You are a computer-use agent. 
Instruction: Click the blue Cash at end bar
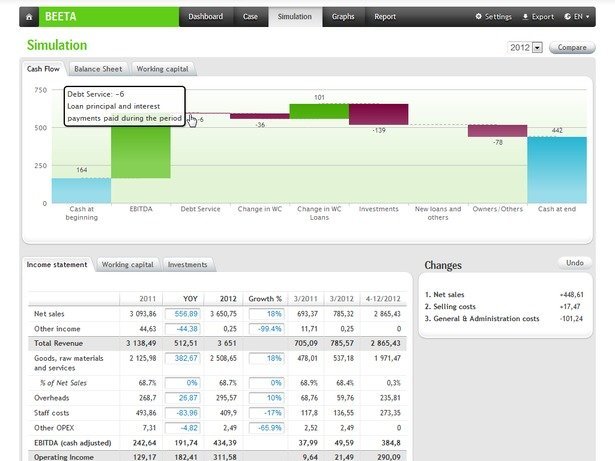557,170
